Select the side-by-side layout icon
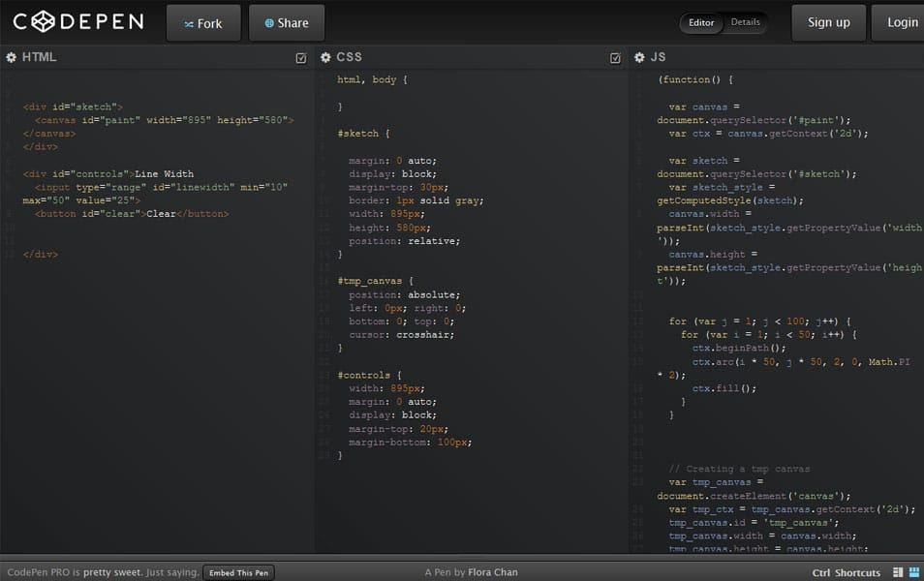Image resolution: width=924 pixels, height=581 pixels. pyautogui.click(x=898, y=571)
